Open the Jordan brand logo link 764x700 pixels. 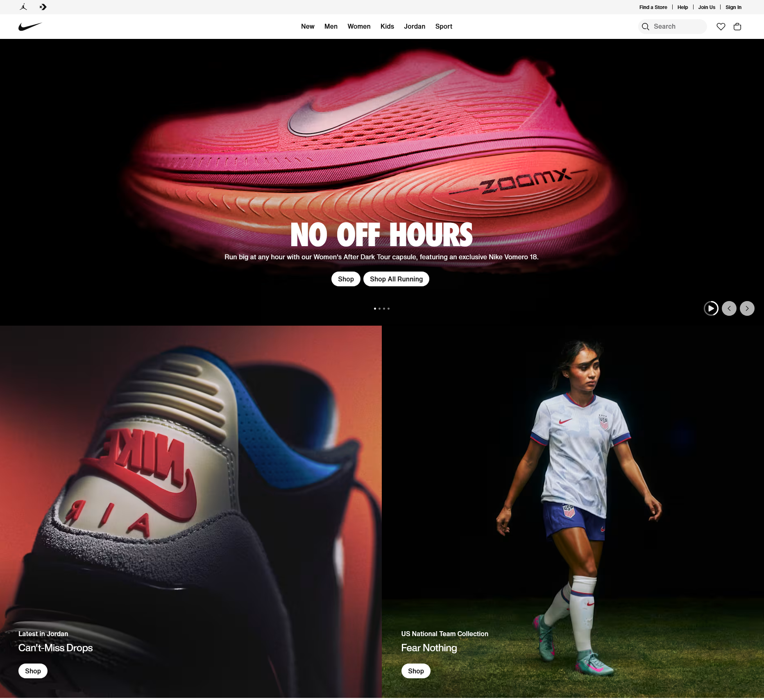point(23,7)
